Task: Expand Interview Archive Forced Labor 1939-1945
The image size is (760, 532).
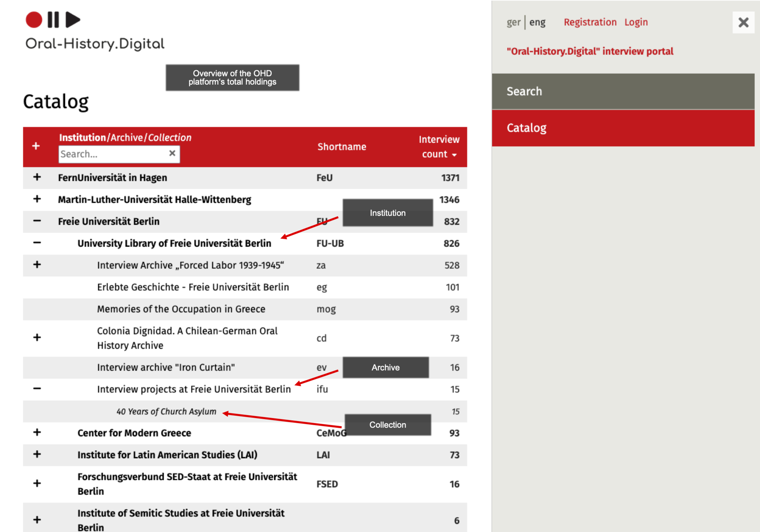Action: [x=37, y=265]
